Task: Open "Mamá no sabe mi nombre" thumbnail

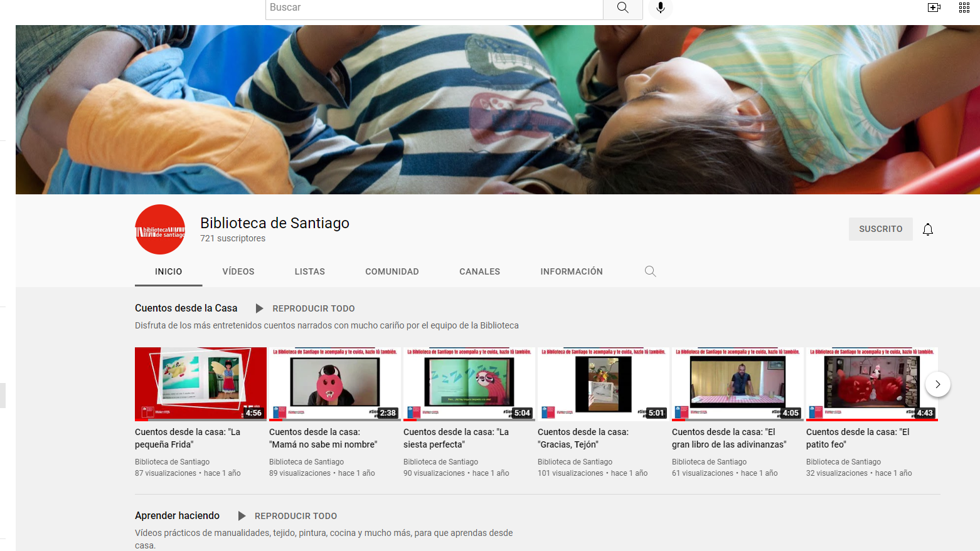Action: pyautogui.click(x=335, y=384)
